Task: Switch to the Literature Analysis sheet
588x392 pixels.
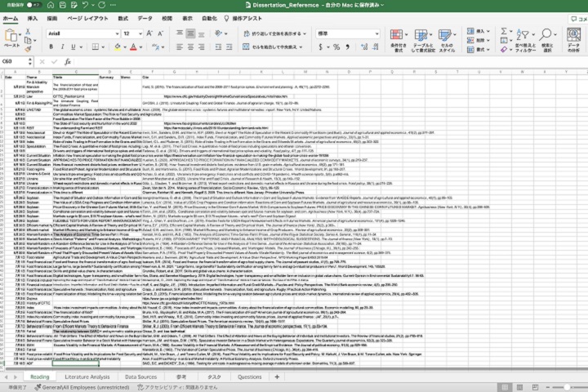Action: [88, 376]
